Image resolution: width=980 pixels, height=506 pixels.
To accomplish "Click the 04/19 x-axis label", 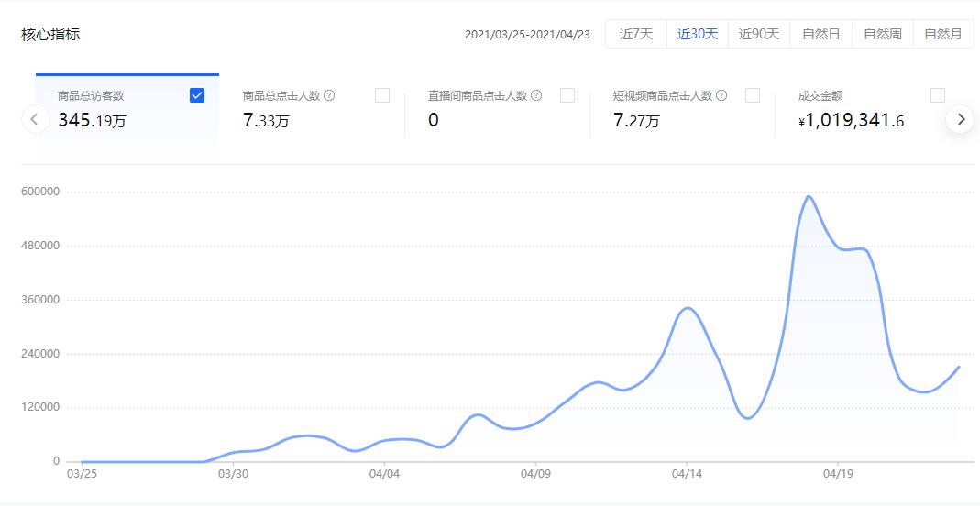I will coord(839,474).
